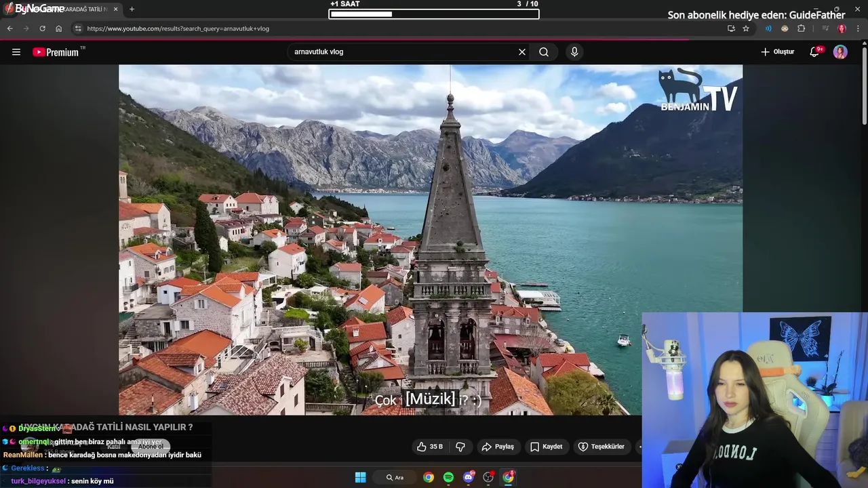Open a new browser tab
This screenshot has width=868, height=488.
[x=132, y=9]
